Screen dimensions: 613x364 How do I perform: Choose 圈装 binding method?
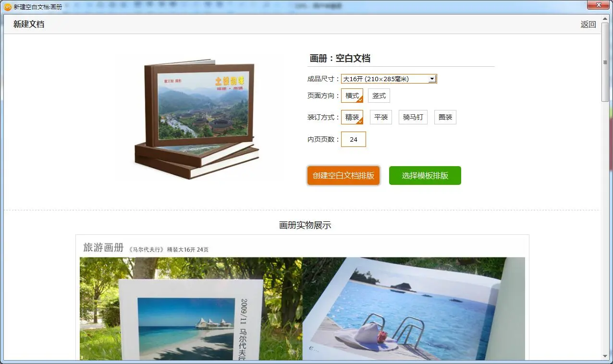pos(445,117)
